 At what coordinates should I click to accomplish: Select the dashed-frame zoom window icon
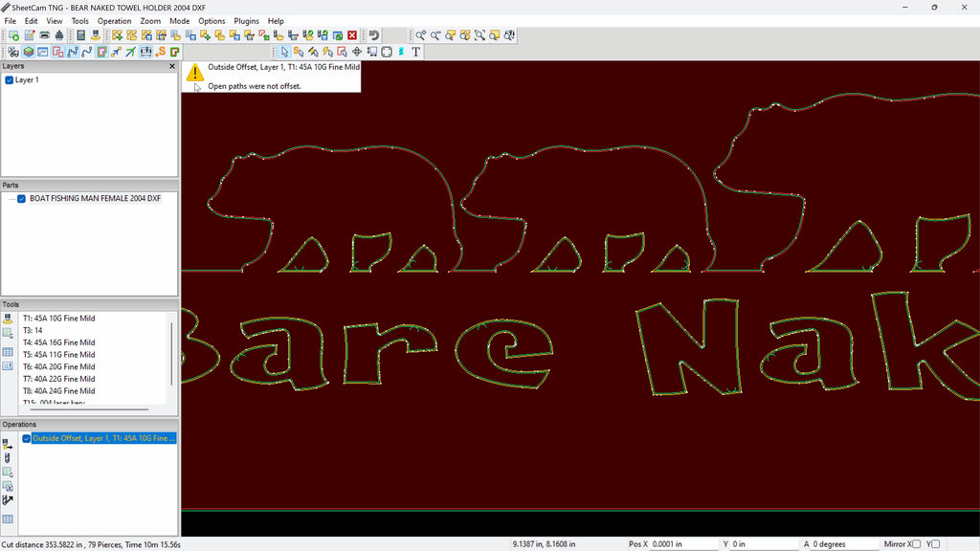[479, 35]
